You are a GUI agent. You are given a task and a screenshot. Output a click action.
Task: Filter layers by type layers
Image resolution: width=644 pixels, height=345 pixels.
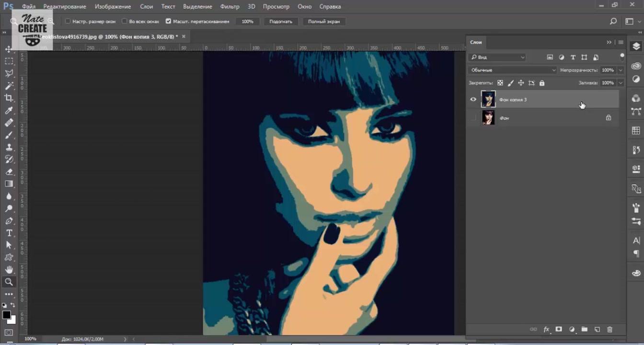point(573,57)
